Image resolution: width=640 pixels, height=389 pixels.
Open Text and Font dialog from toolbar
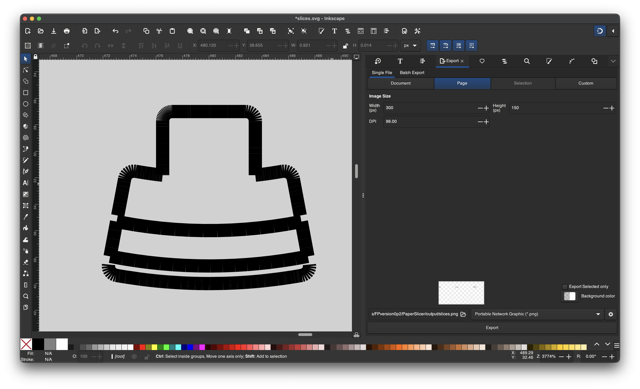point(334,31)
